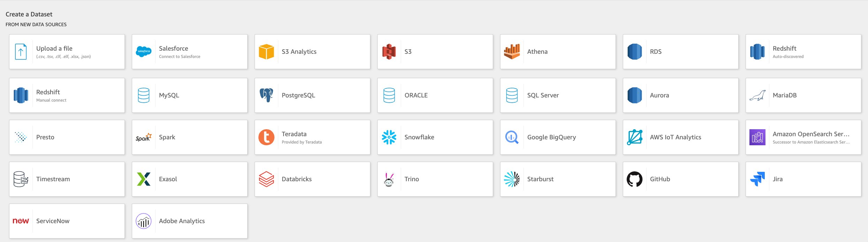Click the Spark logo icon
868x242 pixels.
144,137
